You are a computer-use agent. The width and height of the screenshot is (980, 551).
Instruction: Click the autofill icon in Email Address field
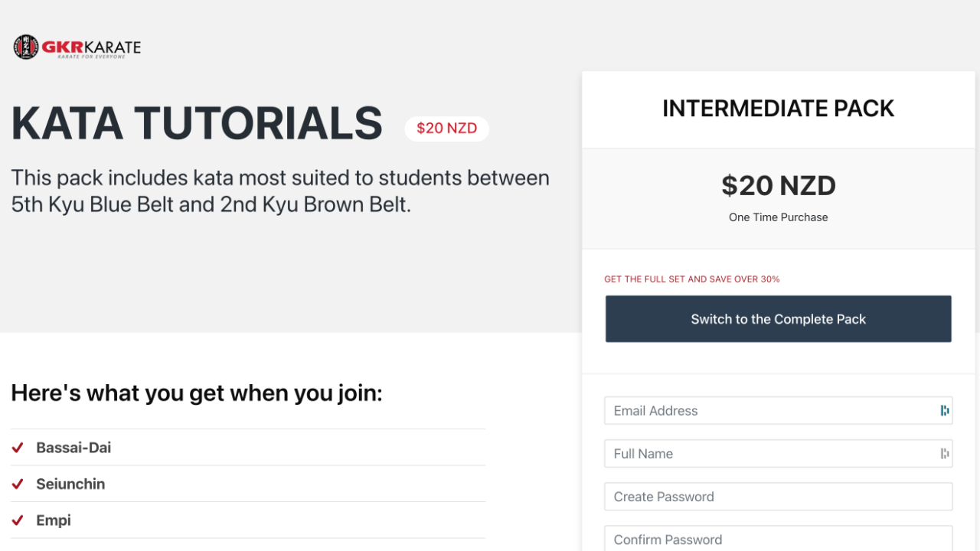point(945,411)
